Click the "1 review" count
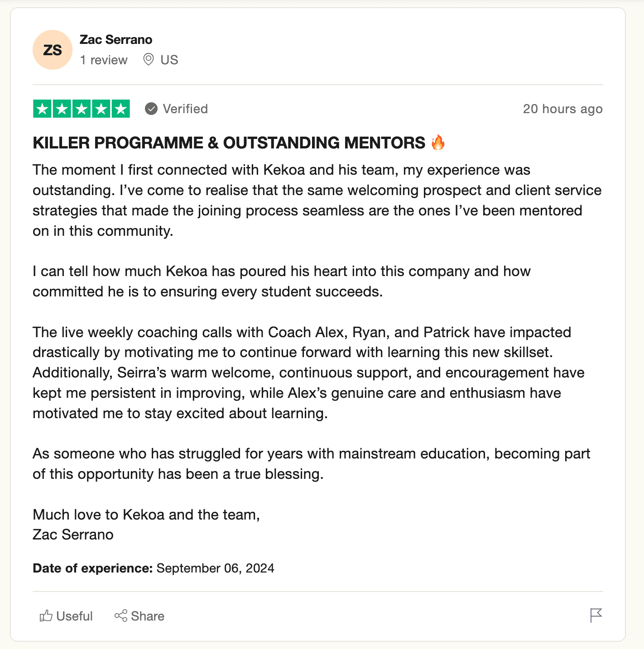This screenshot has width=644, height=649. point(104,60)
